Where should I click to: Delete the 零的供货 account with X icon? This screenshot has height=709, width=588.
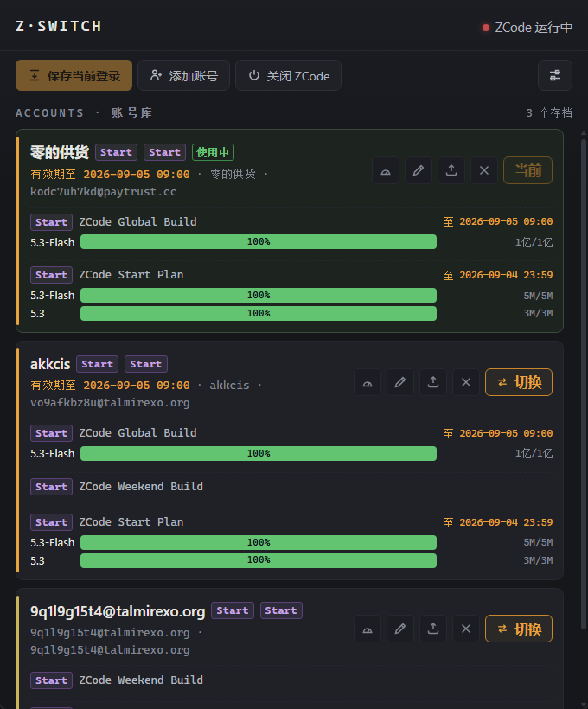[x=484, y=170]
